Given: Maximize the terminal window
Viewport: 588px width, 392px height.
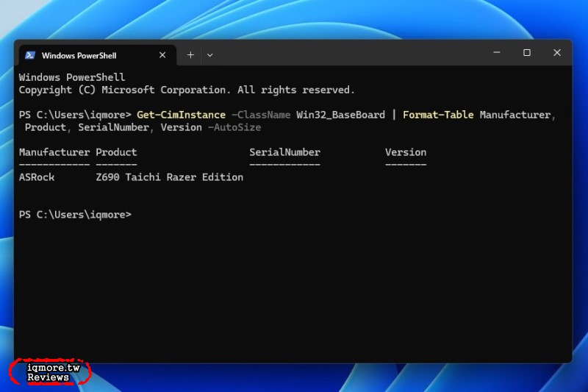Looking at the screenshot, I should tap(527, 52).
